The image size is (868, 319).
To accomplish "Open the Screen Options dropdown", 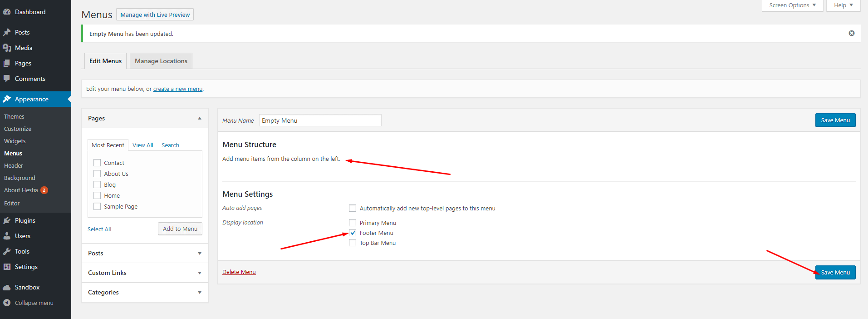I will (792, 5).
